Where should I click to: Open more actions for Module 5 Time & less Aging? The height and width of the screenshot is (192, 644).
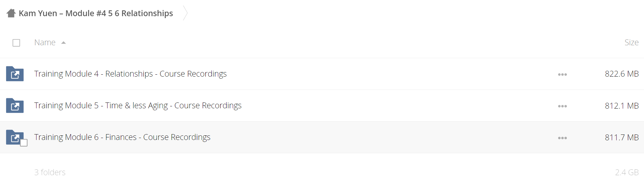click(562, 106)
